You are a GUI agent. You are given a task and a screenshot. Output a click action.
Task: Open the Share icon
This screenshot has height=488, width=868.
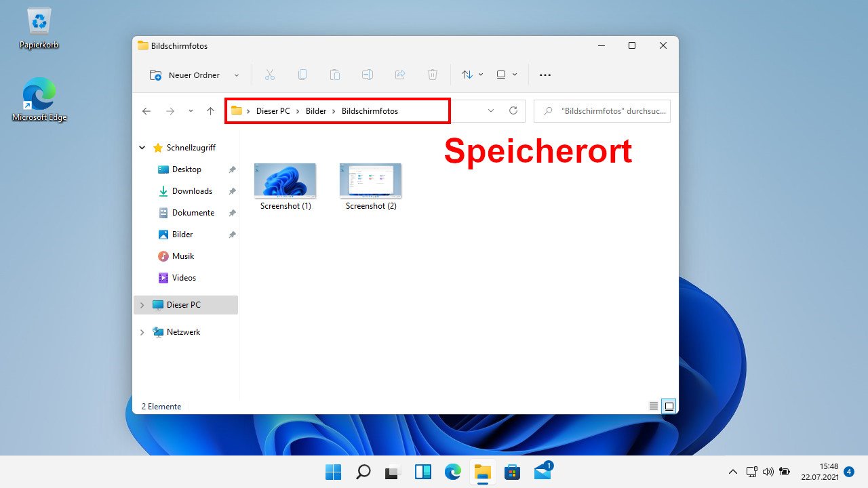(400, 75)
